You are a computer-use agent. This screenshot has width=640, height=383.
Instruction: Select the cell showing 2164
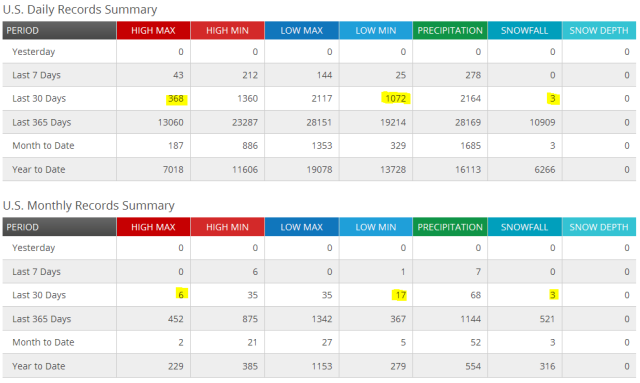[x=450, y=98]
